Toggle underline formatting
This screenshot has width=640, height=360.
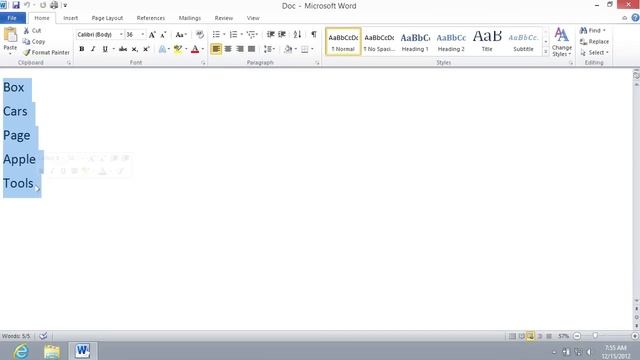pos(105,49)
